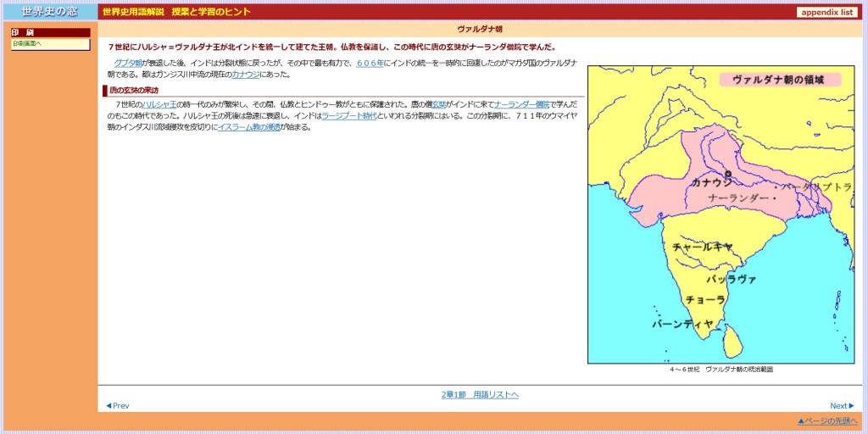
Task: Open the グプタ朝 link
Action: click(x=128, y=63)
